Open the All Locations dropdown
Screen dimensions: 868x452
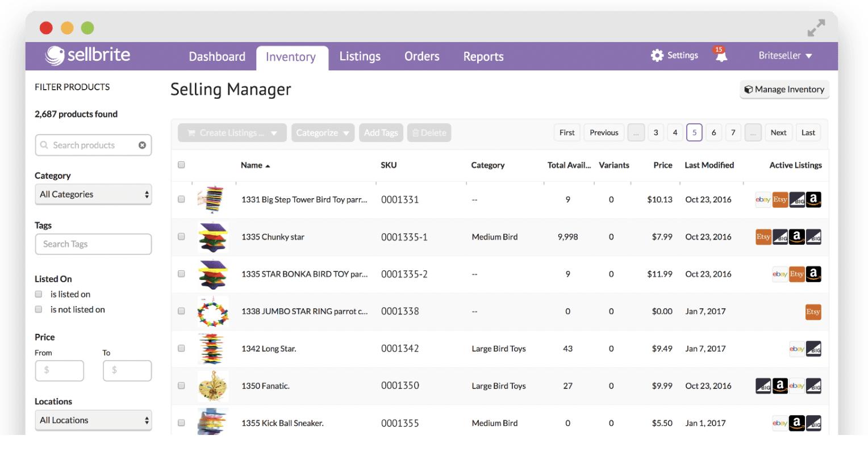click(93, 420)
